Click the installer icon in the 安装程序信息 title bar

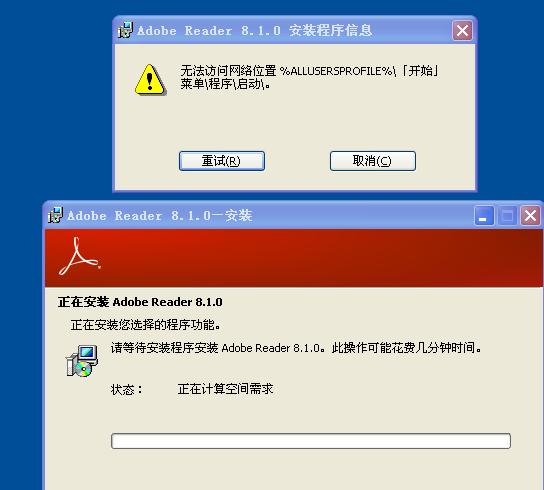[x=125, y=30]
